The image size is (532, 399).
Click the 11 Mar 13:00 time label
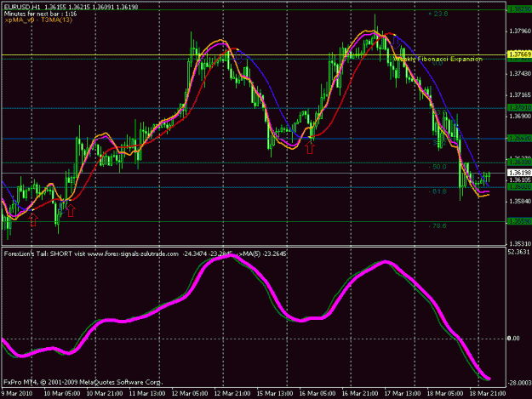click(x=147, y=394)
